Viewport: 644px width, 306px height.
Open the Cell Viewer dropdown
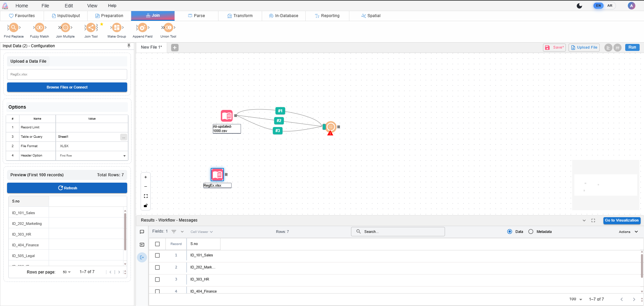201,232
